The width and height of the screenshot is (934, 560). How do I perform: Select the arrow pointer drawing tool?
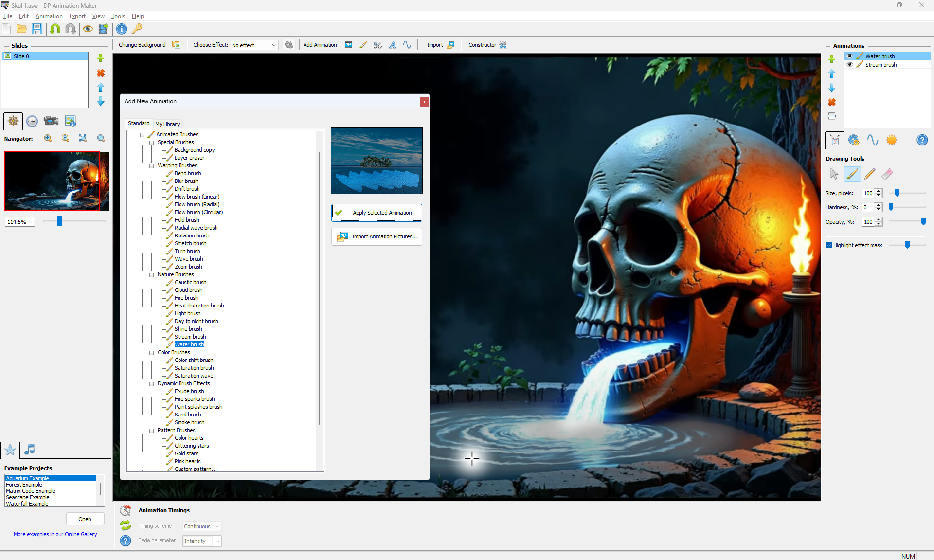click(x=834, y=174)
